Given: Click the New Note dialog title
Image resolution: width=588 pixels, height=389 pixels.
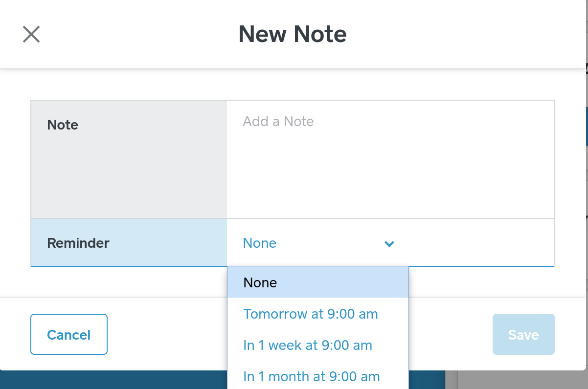Looking at the screenshot, I should tap(293, 34).
